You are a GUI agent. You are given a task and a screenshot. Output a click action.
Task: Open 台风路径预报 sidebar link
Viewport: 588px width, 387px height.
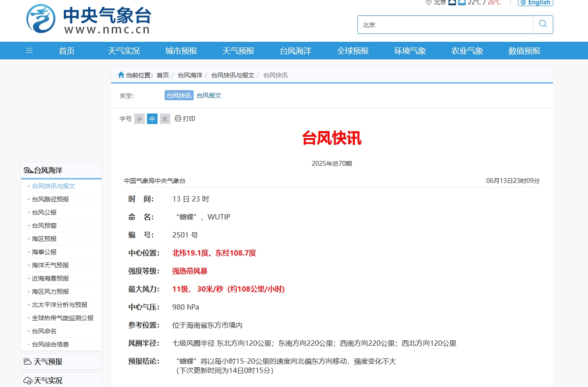pyautogui.click(x=51, y=199)
